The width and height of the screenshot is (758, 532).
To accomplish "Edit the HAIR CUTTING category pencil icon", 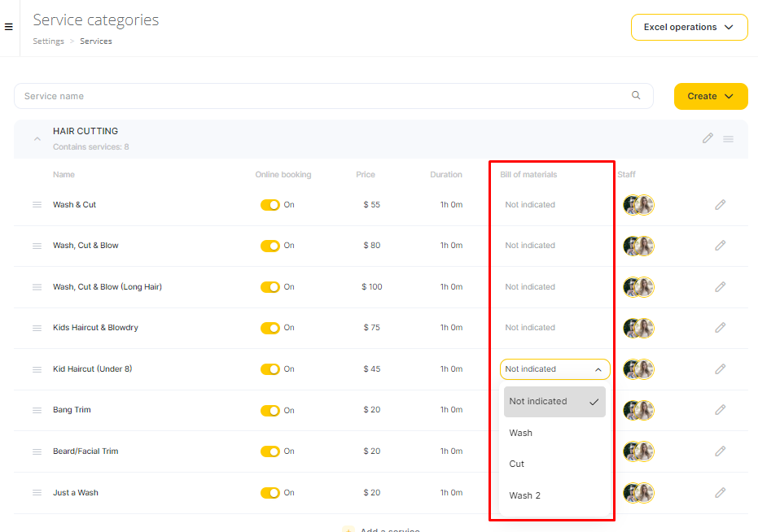I will click(x=708, y=138).
